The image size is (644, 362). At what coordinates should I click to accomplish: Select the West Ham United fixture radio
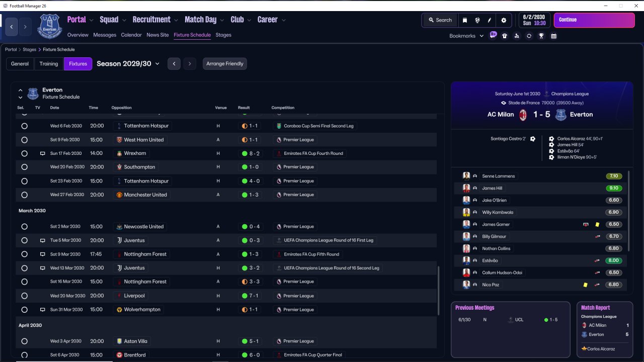pos(24,140)
